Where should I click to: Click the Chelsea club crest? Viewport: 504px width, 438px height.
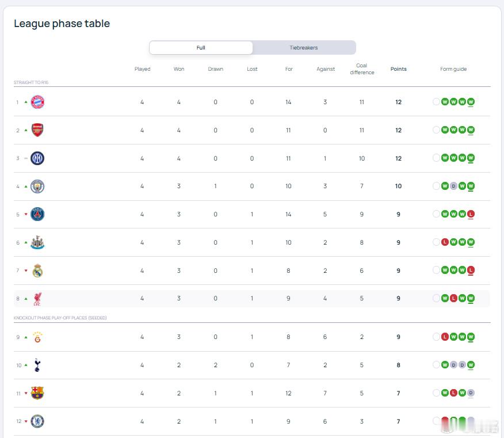pyautogui.click(x=37, y=421)
